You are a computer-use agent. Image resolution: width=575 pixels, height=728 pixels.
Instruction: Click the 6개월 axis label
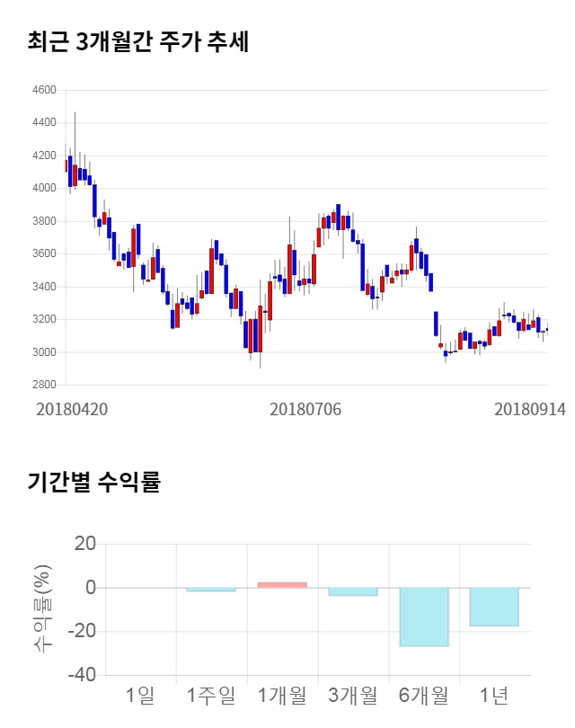click(424, 695)
